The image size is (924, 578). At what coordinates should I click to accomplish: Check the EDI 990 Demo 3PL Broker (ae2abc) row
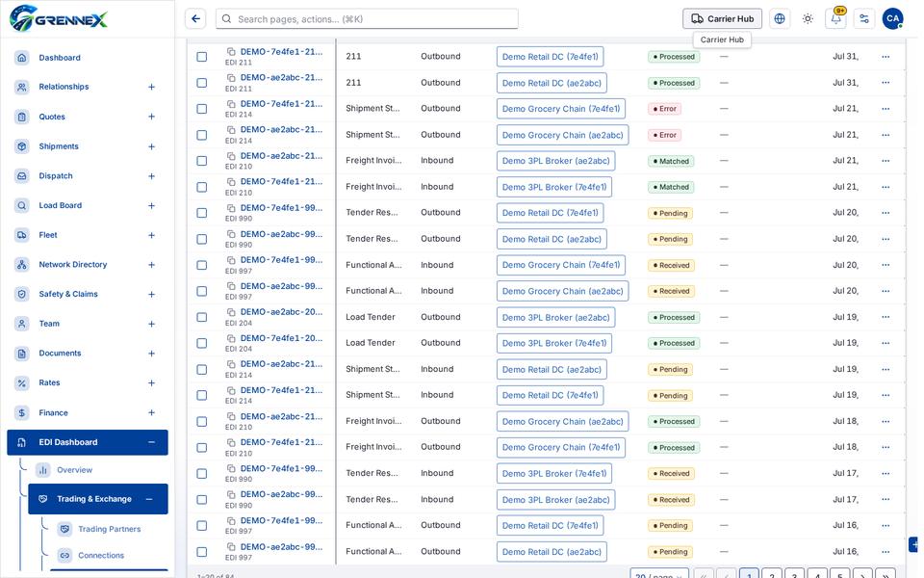pos(201,500)
